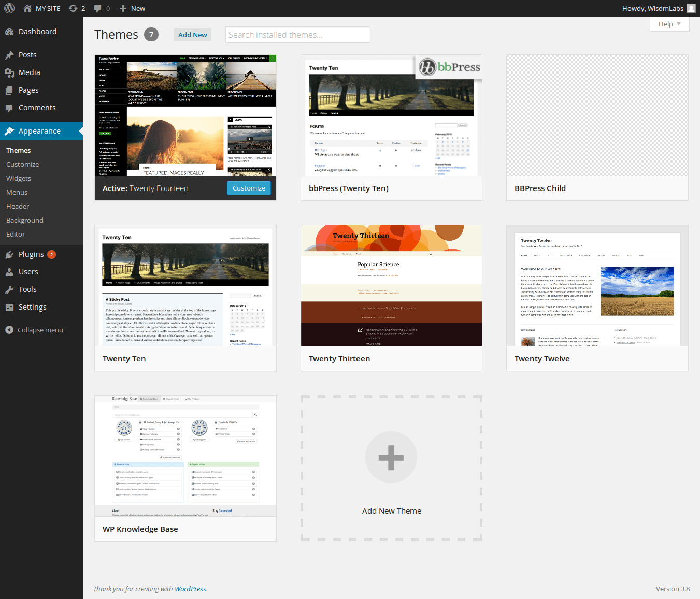Click the comments count "0" in the admin bar
Image resolution: width=700 pixels, height=599 pixels.
[x=108, y=8]
